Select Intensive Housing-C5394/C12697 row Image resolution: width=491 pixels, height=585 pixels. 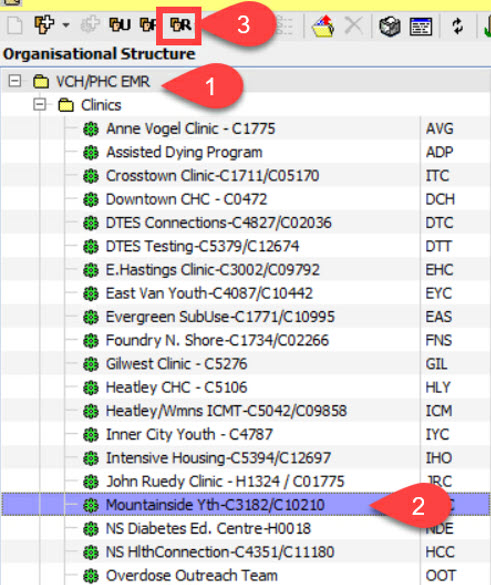246,458
